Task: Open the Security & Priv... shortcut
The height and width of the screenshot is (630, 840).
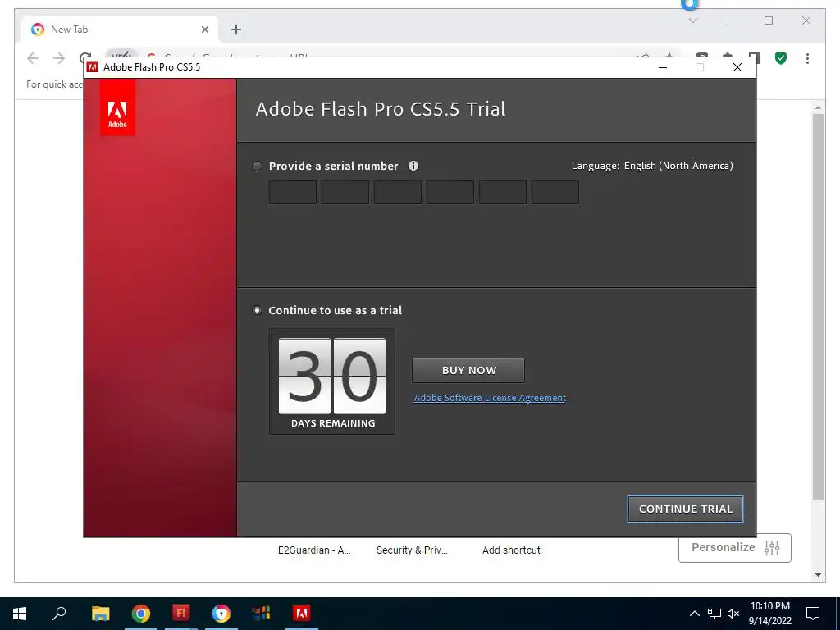Action: click(x=412, y=550)
